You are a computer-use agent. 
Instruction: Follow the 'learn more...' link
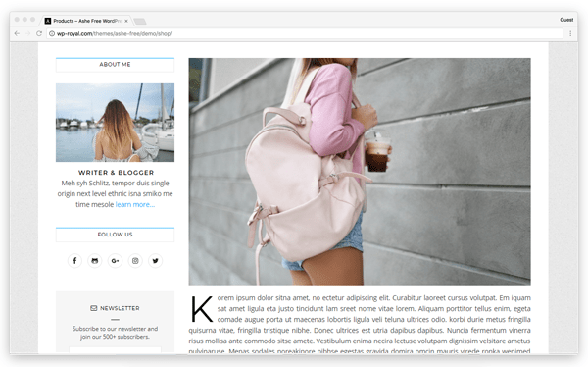point(135,204)
